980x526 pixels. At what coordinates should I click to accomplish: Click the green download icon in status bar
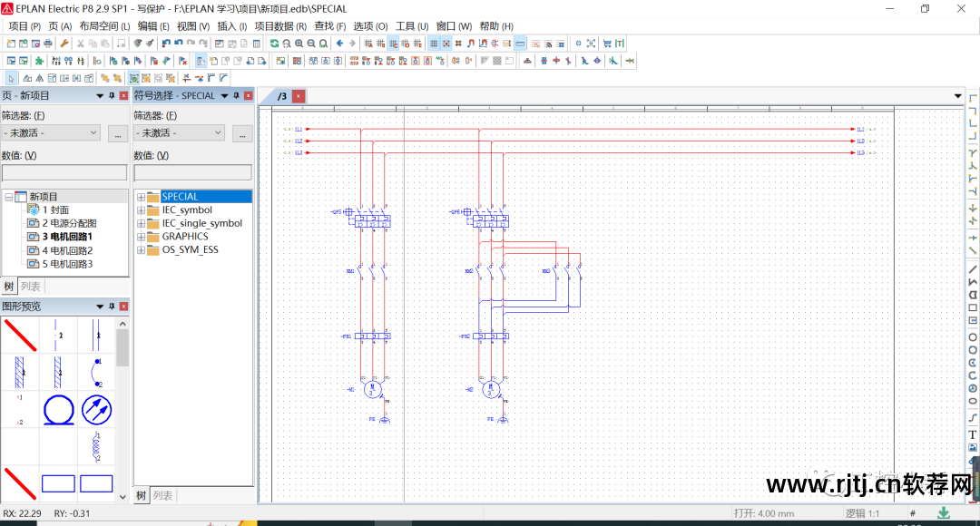click(x=944, y=513)
